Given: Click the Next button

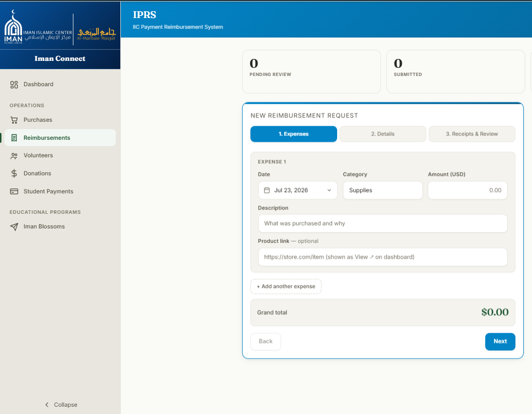Looking at the screenshot, I should pos(500,341).
